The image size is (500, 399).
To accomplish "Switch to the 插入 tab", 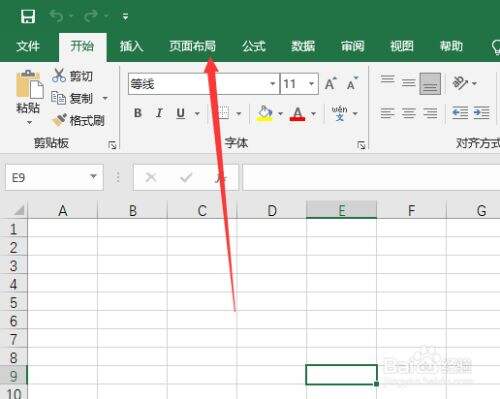I will click(x=131, y=46).
